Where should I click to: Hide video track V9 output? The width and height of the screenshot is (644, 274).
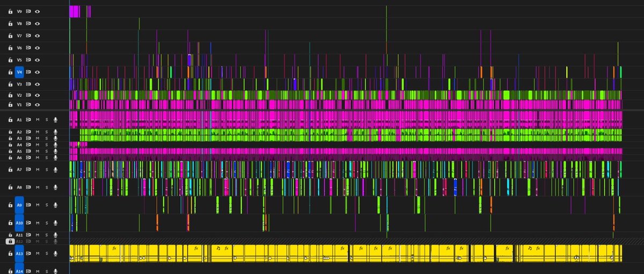[38, 11]
